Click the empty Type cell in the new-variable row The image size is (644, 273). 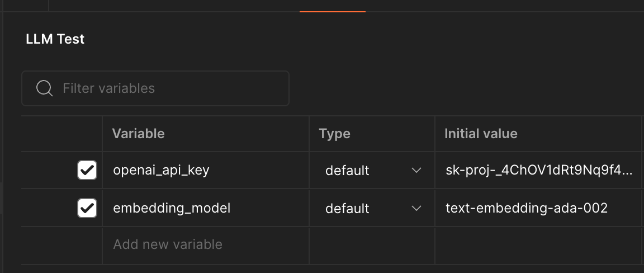pyautogui.click(x=372, y=244)
